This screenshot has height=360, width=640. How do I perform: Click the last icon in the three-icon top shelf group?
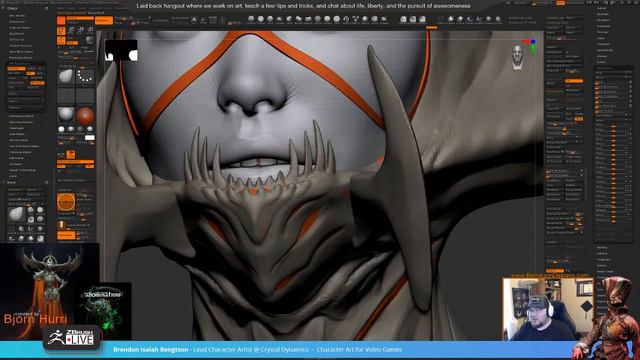point(422,19)
